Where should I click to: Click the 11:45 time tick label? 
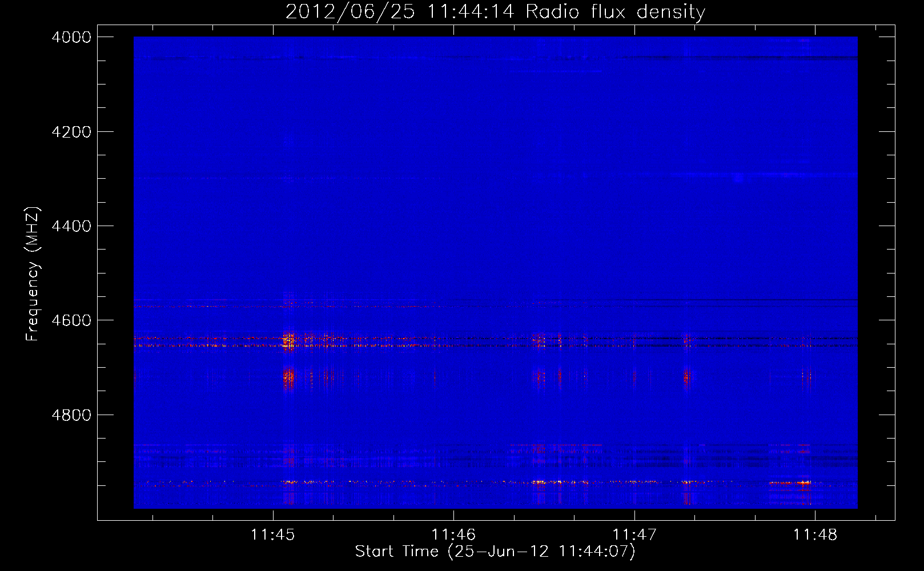tap(273, 534)
